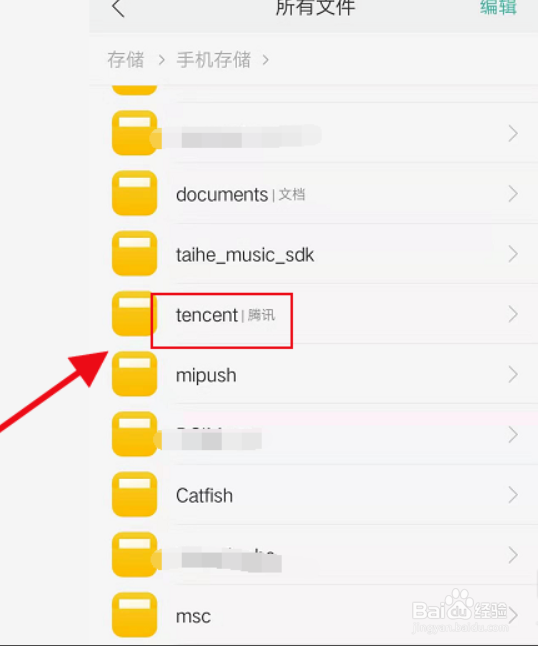
Task: Click the tencent folder icon
Action: click(132, 314)
